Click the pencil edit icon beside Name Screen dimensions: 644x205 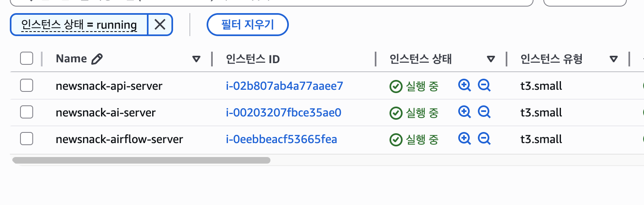click(x=97, y=59)
